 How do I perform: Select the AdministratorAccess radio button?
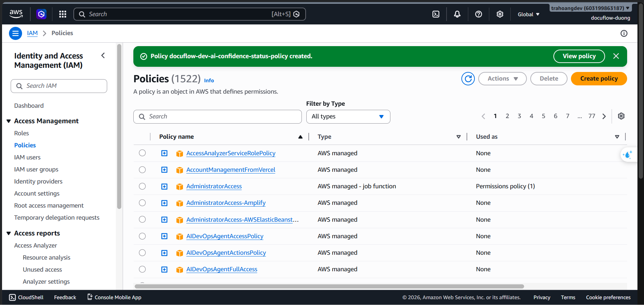point(142,186)
